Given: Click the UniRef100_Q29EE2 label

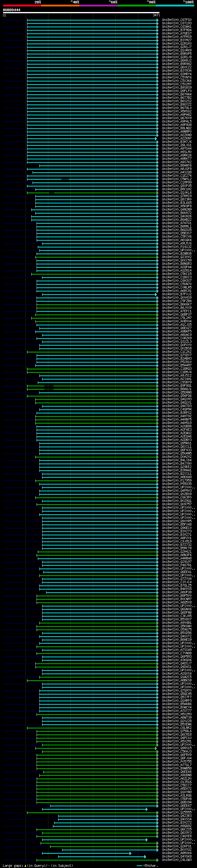Looking at the screenshot, I should point(177,467).
